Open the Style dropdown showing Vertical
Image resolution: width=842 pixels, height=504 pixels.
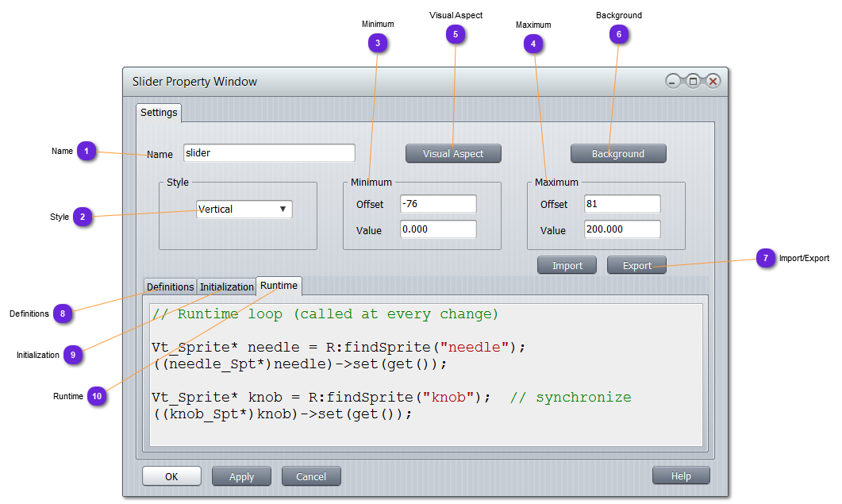[244, 210]
